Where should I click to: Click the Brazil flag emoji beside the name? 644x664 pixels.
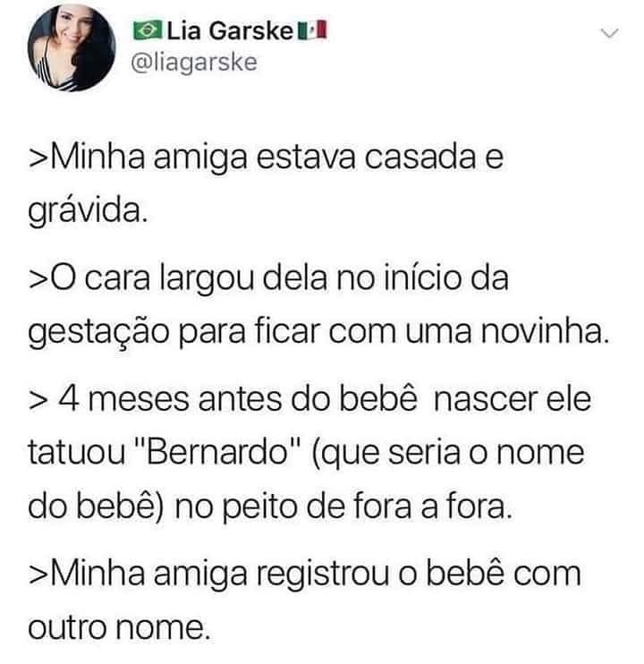pyautogui.click(x=148, y=30)
